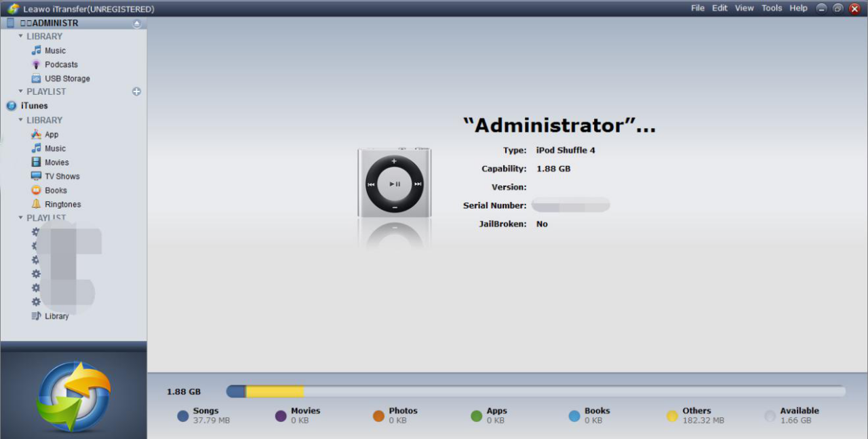Add a new playlist with plus icon
Screen dimensions: 868x439
tap(136, 91)
